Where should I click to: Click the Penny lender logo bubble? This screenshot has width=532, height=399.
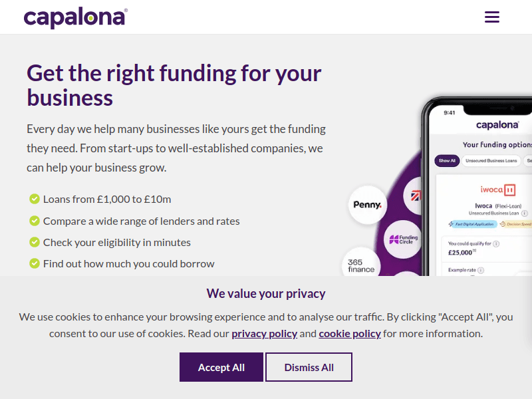(368, 205)
